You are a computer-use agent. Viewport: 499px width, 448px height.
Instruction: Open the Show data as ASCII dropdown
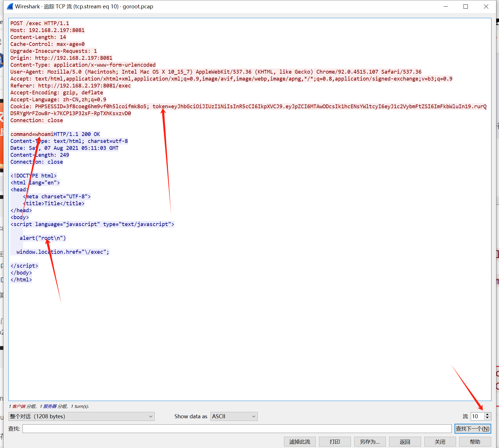pos(234,416)
